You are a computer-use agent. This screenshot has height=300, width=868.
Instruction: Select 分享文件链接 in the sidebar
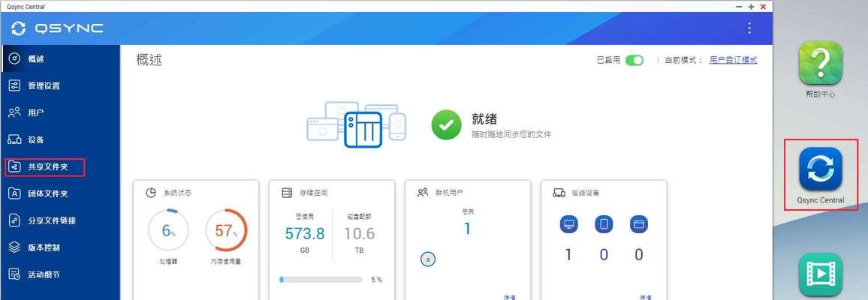point(60,220)
